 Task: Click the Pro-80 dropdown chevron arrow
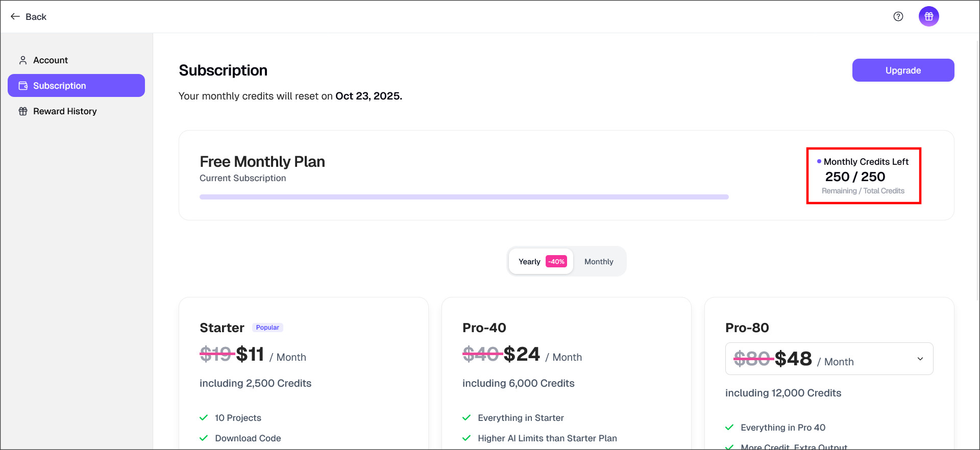tap(920, 359)
